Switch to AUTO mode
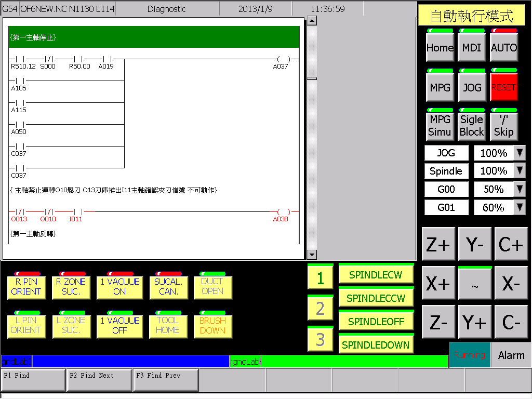532x399 pixels. (504, 47)
